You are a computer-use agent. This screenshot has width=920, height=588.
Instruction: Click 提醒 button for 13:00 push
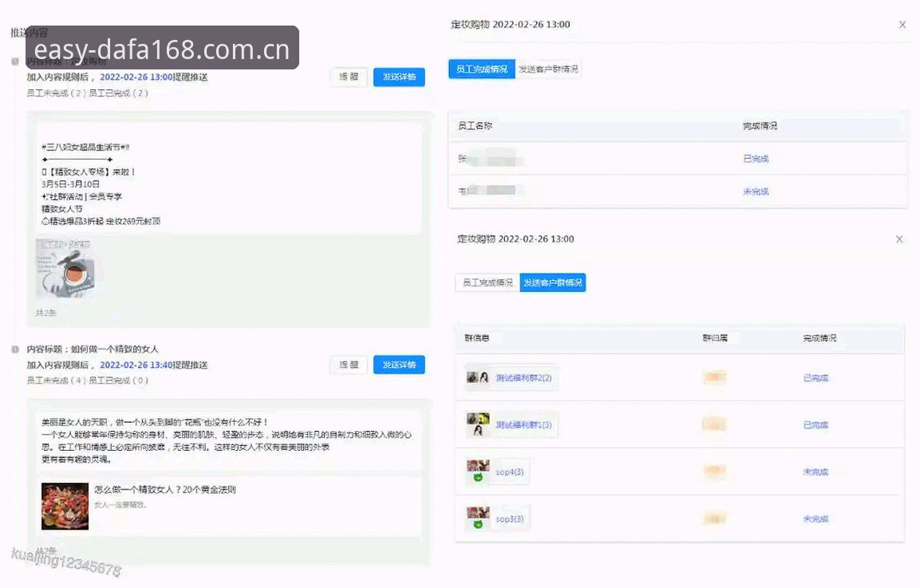349,77
